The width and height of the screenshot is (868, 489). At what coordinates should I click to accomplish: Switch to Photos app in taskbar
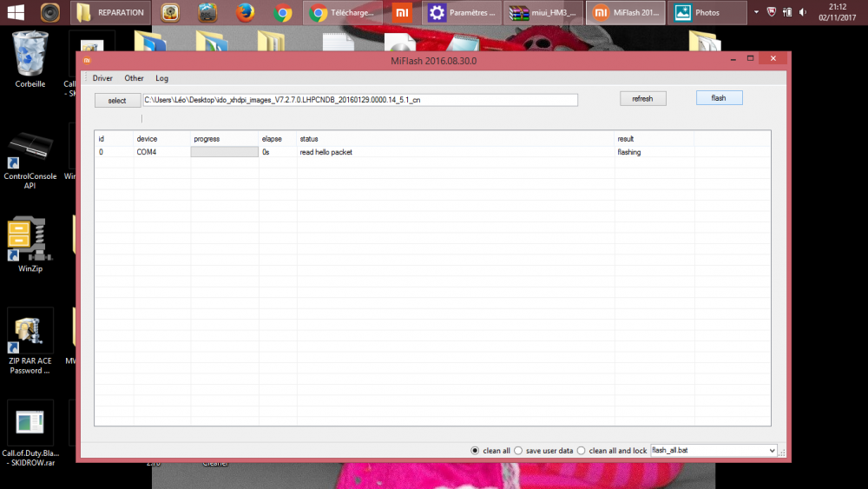click(708, 13)
